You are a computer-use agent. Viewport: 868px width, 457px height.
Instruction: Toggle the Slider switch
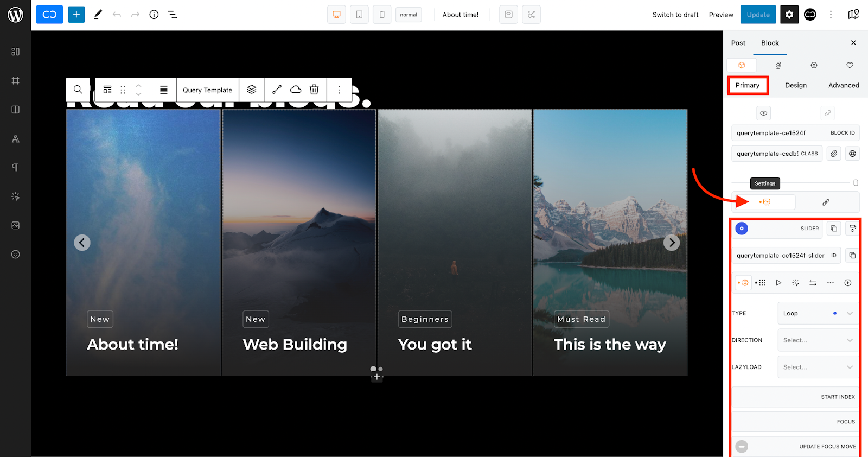tap(742, 228)
